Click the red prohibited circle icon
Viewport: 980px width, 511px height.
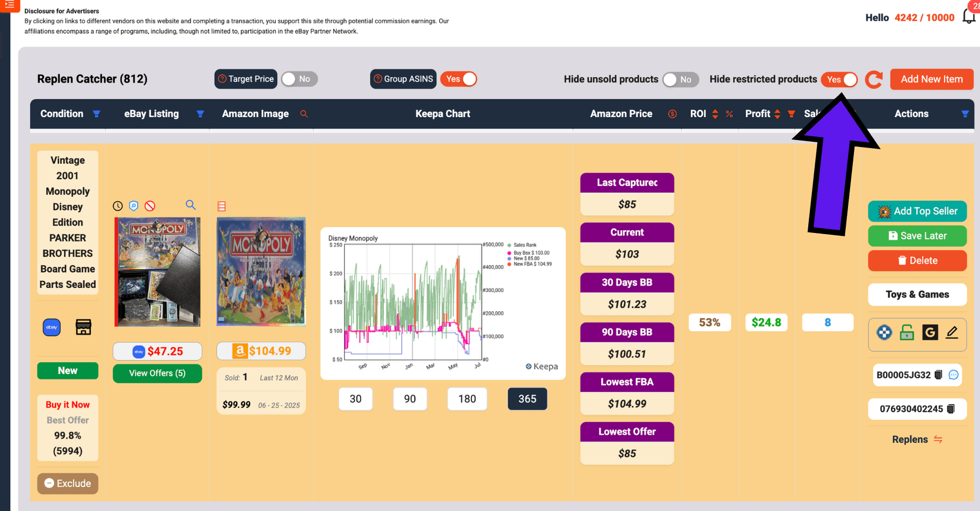(x=150, y=206)
